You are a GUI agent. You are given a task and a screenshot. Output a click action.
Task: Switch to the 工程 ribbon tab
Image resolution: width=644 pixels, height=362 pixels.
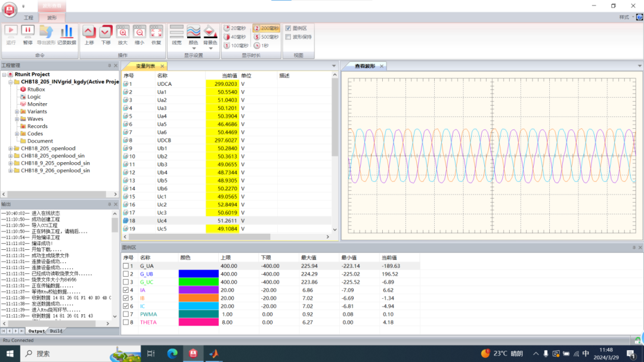point(29,18)
